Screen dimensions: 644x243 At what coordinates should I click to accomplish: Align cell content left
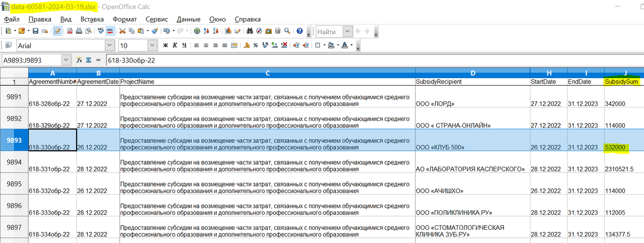point(197,45)
